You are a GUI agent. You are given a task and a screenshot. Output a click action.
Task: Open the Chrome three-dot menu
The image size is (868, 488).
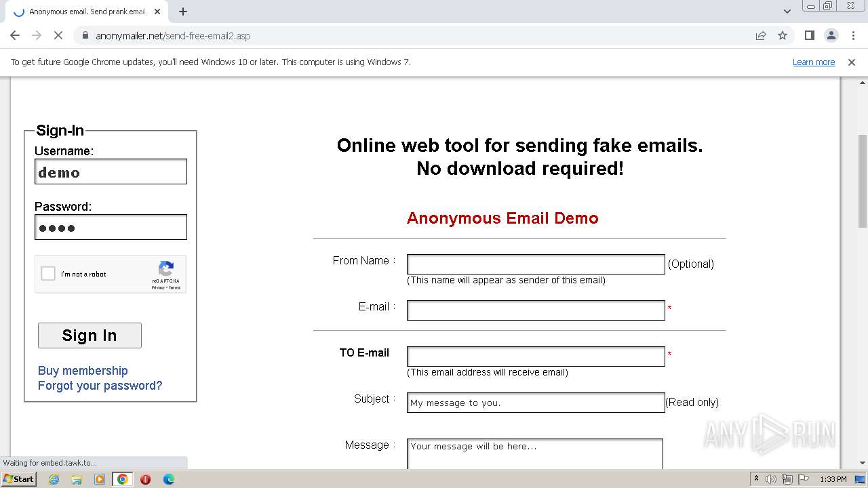(852, 35)
